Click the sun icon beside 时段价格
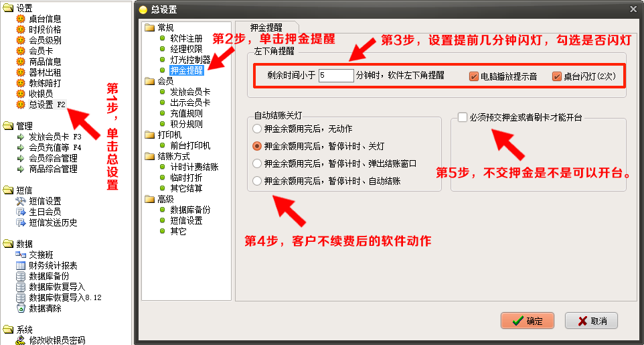Image resolution: width=644 pixels, height=345 pixels. click(x=20, y=29)
